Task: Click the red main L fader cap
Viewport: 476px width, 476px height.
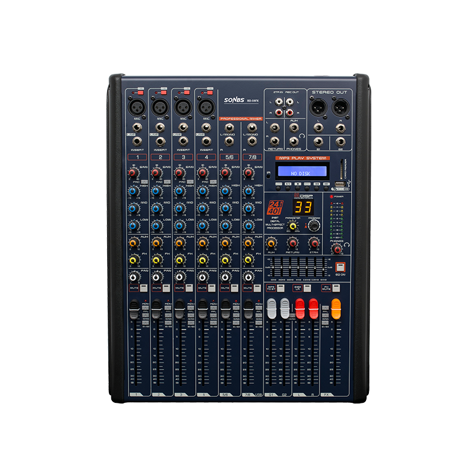Action: coord(300,308)
